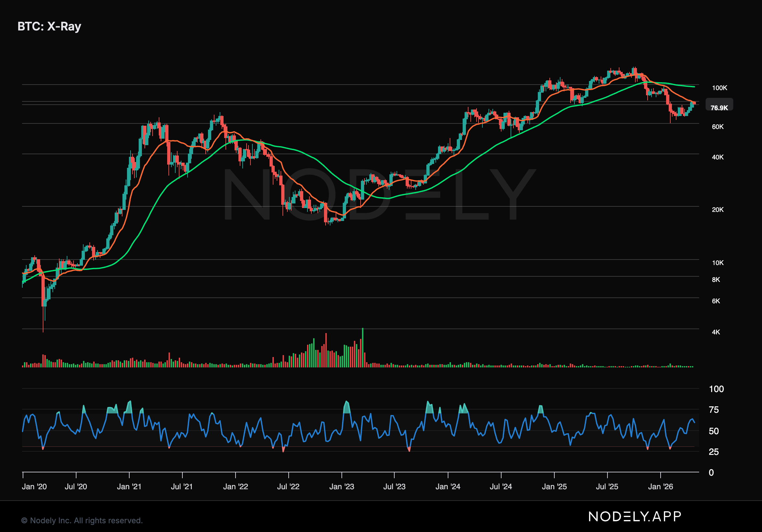
Task: Select the 100K price axis label
Action: pos(719,88)
